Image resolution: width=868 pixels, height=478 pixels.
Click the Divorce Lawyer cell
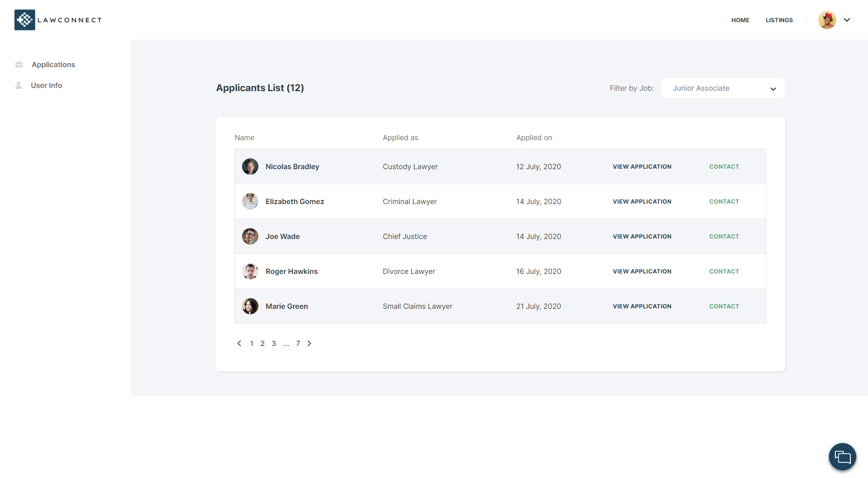(409, 271)
